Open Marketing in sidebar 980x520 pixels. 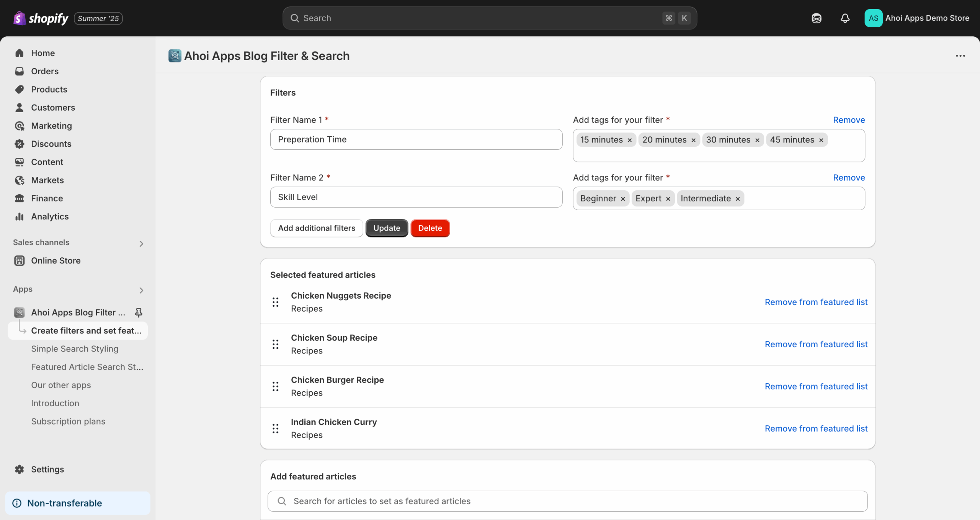pyautogui.click(x=78, y=126)
